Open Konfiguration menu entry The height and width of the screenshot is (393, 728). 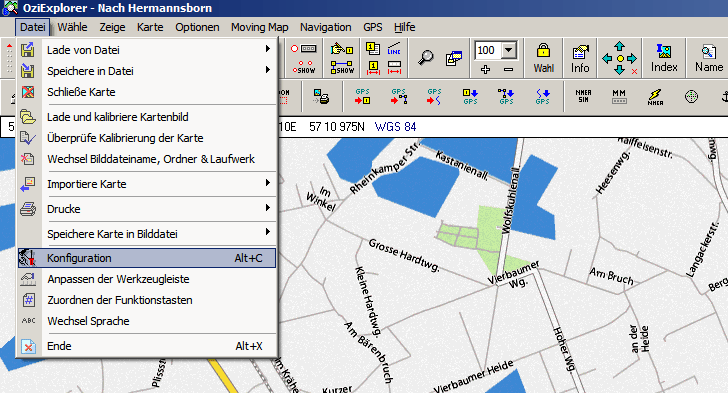point(147,258)
